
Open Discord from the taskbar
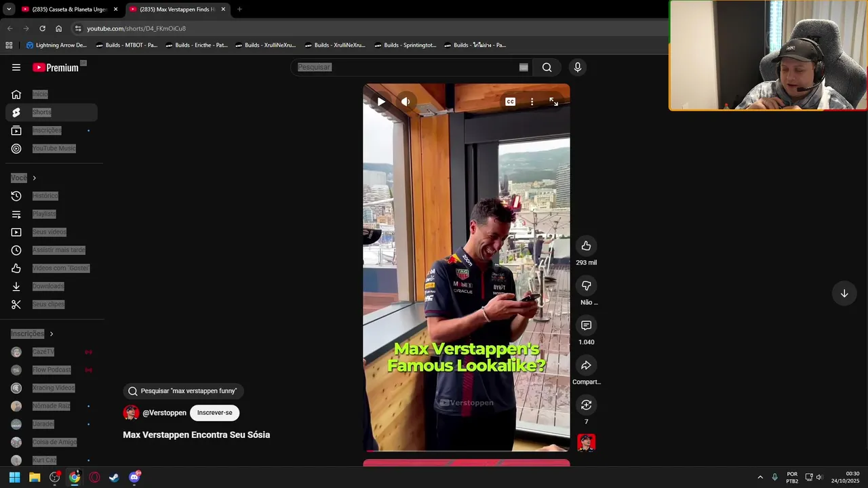point(134,477)
